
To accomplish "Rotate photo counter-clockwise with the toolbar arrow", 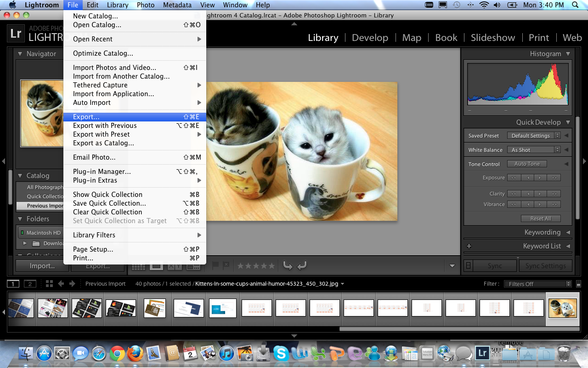I will click(x=288, y=265).
